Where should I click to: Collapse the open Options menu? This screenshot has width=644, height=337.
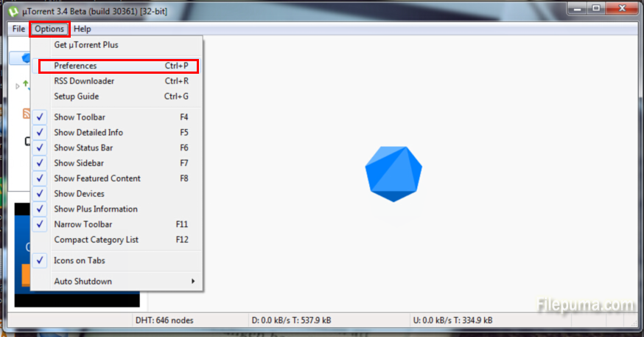pyautogui.click(x=49, y=29)
